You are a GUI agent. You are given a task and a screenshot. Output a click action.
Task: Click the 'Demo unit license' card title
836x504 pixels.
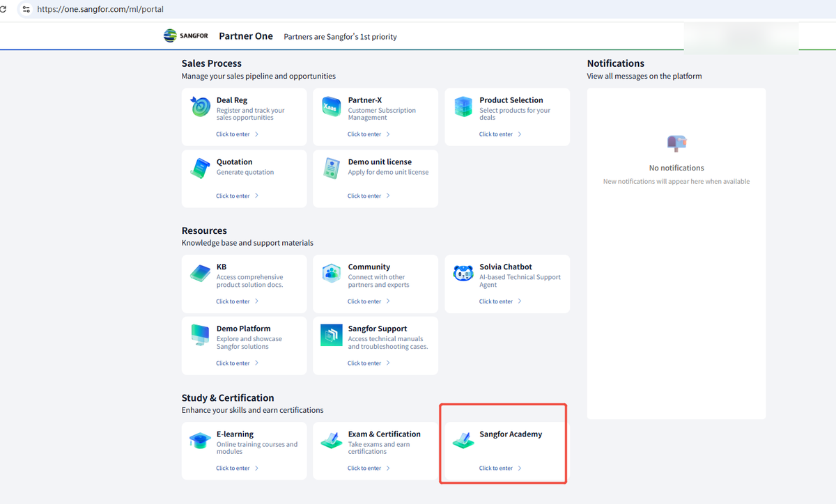[380, 162]
